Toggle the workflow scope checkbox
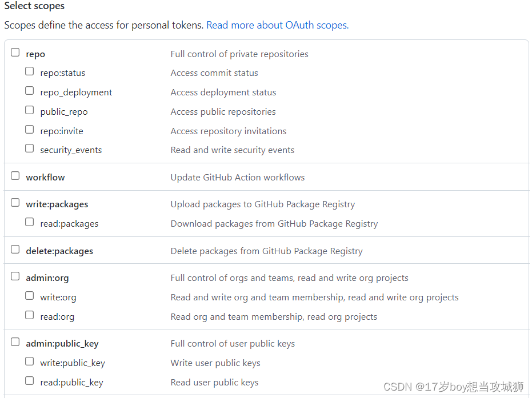 click(15, 176)
